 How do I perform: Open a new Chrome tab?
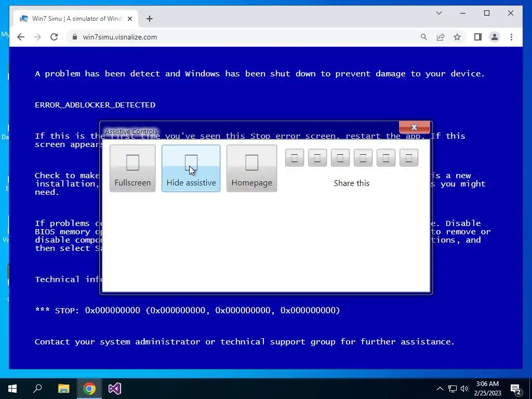[x=149, y=19]
